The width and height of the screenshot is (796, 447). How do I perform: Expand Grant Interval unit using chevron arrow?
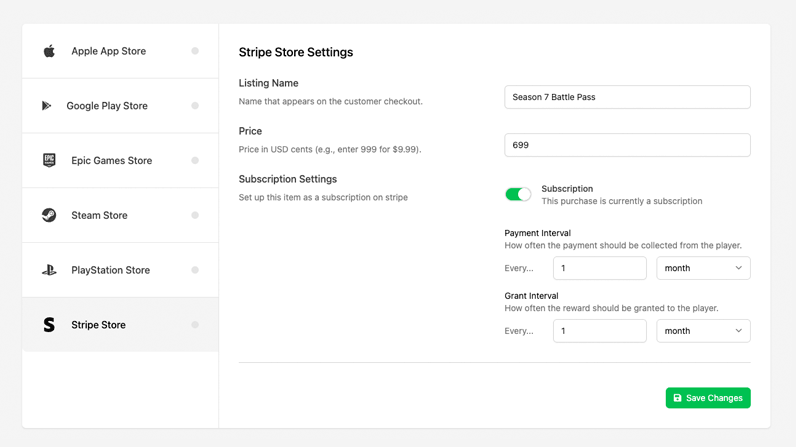pyautogui.click(x=739, y=331)
